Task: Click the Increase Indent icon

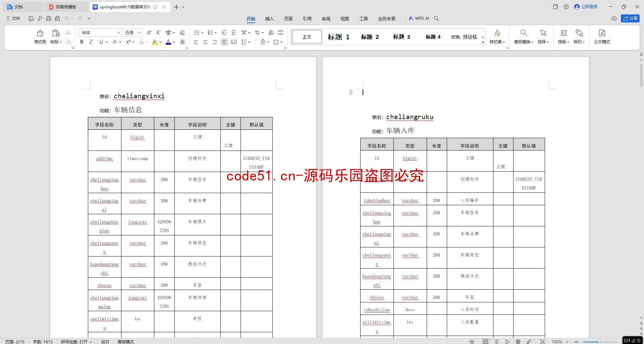Action: 233,33
